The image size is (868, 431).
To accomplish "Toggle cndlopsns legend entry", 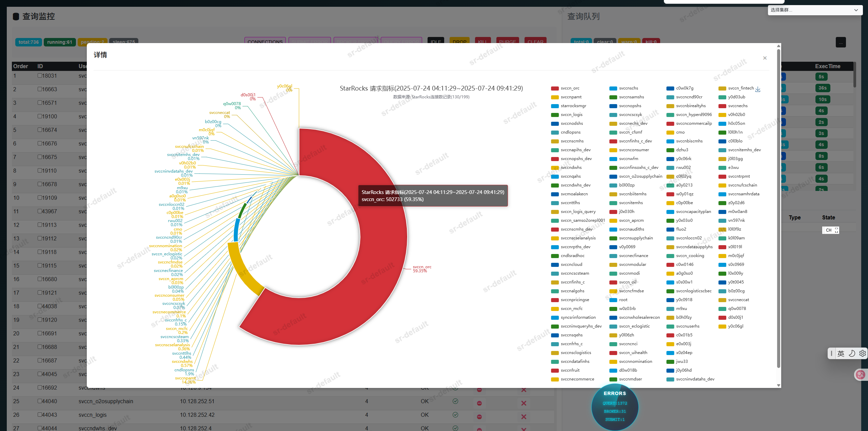I will (x=566, y=132).
